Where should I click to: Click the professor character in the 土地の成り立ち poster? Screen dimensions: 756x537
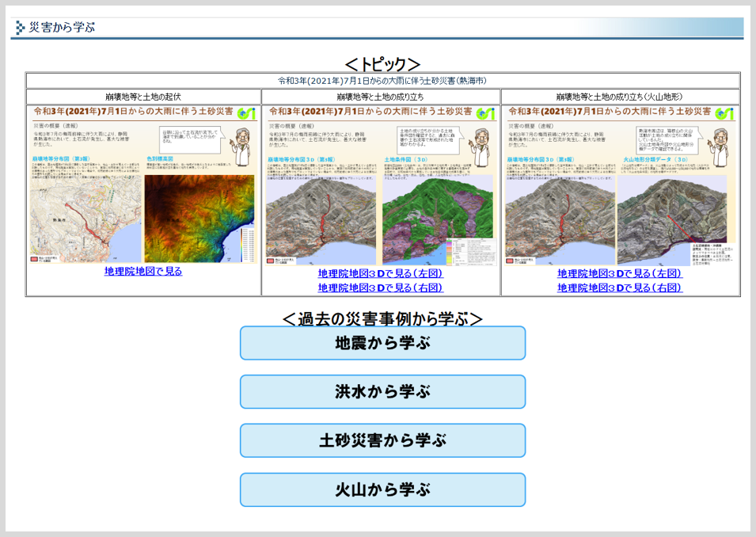(x=480, y=147)
